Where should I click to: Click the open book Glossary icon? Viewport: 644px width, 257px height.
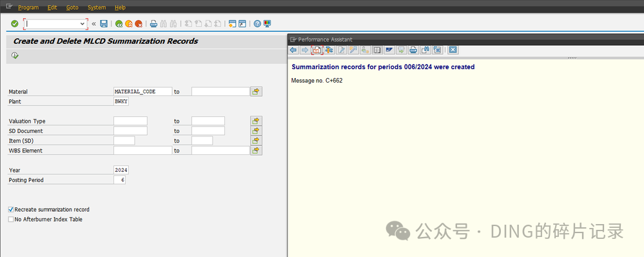pos(376,50)
